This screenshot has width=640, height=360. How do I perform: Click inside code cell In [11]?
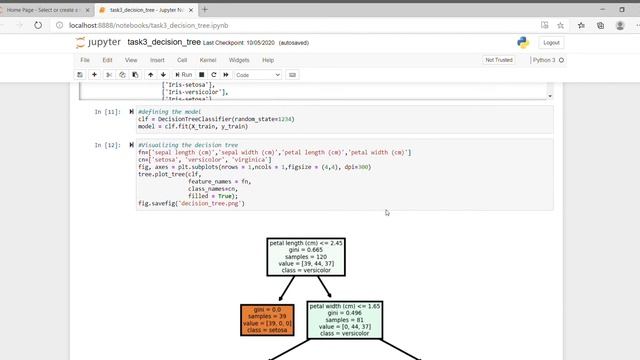click(344, 119)
